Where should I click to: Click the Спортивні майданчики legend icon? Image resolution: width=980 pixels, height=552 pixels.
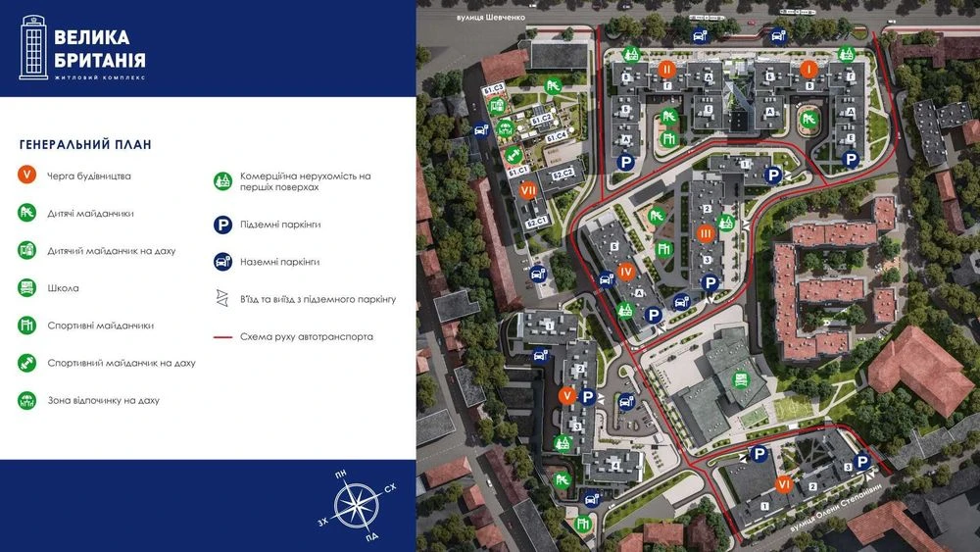click(26, 326)
